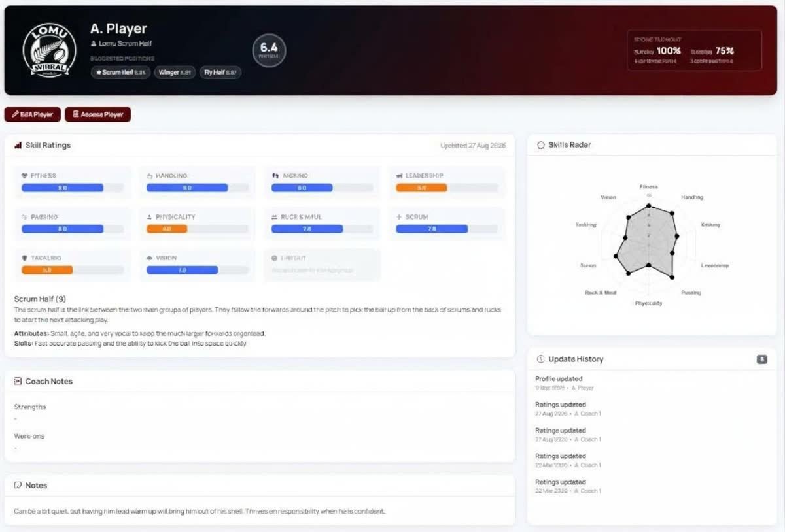Image resolution: width=785 pixels, height=532 pixels.
Task: Click the Vision eye icon
Action: coord(150,258)
